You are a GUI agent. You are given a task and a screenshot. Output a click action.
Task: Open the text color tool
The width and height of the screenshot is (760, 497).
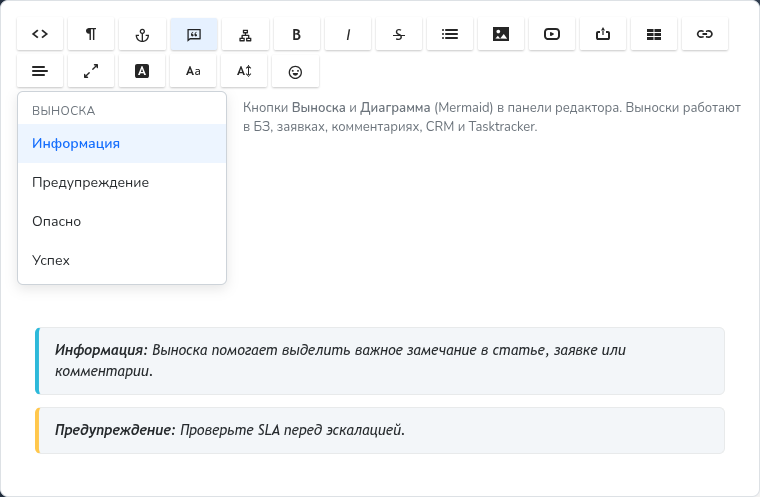(142, 71)
